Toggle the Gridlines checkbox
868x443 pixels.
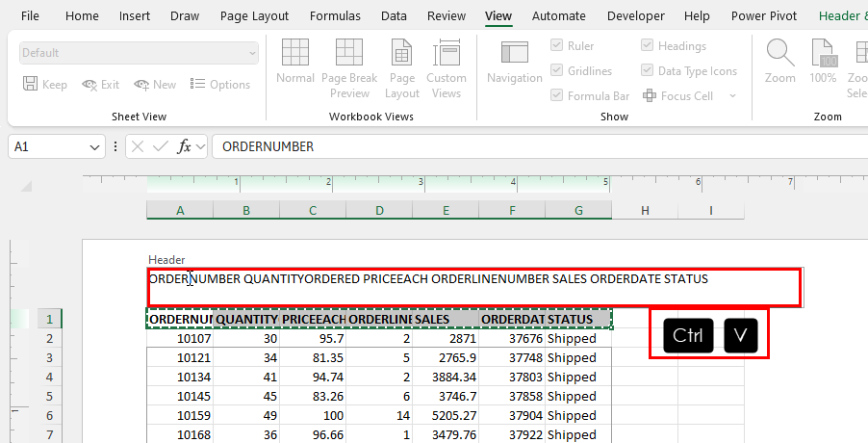pos(557,70)
